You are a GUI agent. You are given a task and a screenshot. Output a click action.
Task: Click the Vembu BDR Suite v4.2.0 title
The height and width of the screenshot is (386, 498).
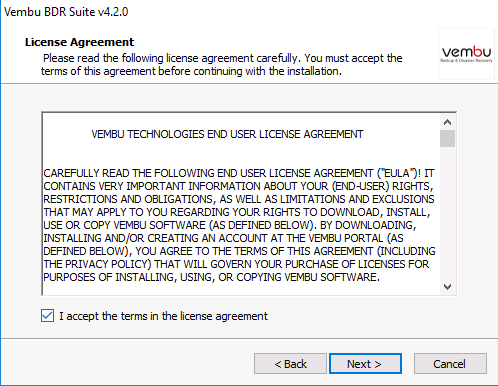click(x=66, y=12)
